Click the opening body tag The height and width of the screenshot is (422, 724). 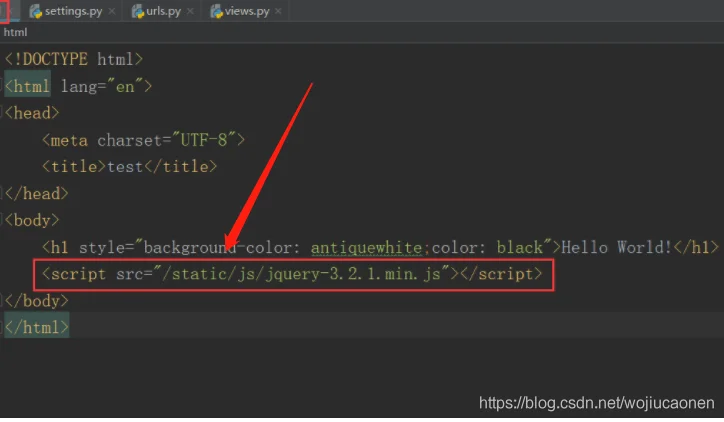point(32,220)
